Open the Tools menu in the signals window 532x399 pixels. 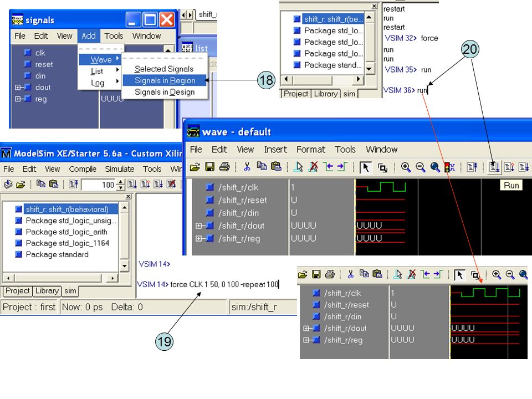(114, 36)
